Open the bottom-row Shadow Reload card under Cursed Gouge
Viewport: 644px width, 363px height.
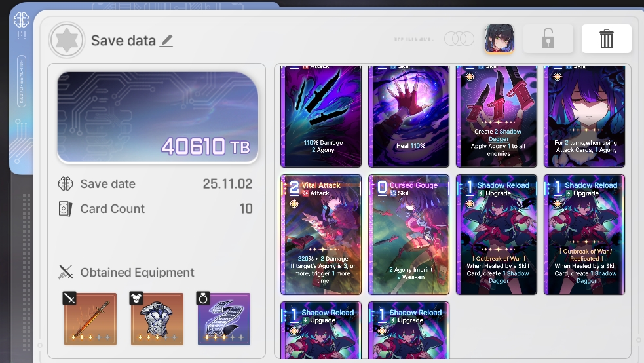[x=409, y=330]
